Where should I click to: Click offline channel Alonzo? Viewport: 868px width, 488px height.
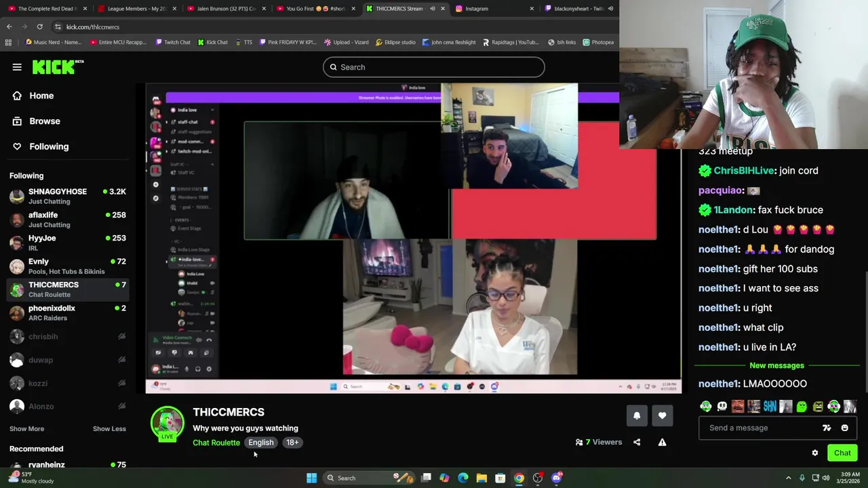(x=68, y=406)
